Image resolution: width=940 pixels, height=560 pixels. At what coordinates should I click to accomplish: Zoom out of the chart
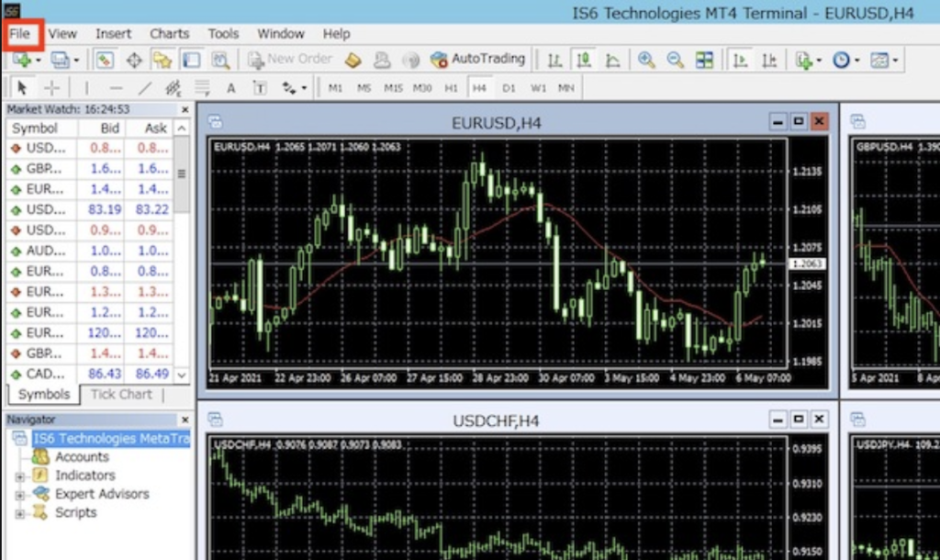675,60
